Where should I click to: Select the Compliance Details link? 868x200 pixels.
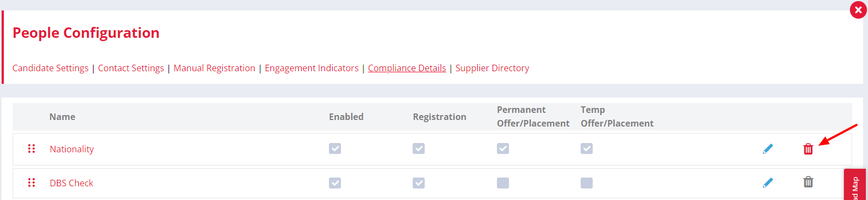407,68
